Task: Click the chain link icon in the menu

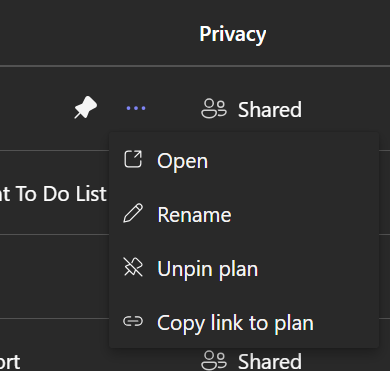Action: (133, 321)
